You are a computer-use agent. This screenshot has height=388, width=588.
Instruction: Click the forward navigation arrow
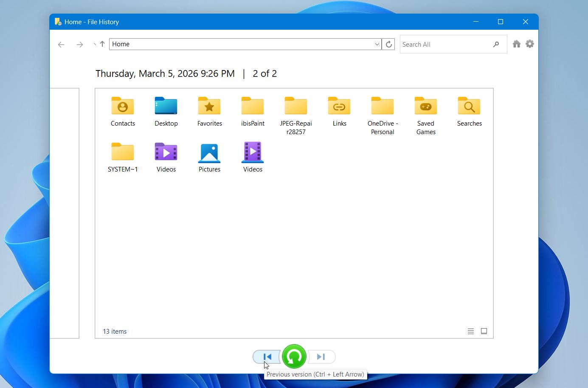(x=80, y=44)
